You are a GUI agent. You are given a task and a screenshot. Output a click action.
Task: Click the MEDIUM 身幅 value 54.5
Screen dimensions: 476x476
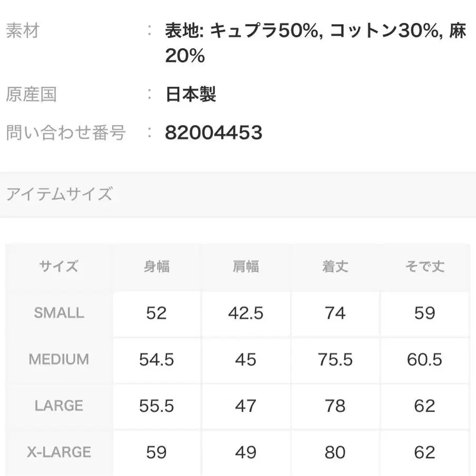tap(157, 360)
